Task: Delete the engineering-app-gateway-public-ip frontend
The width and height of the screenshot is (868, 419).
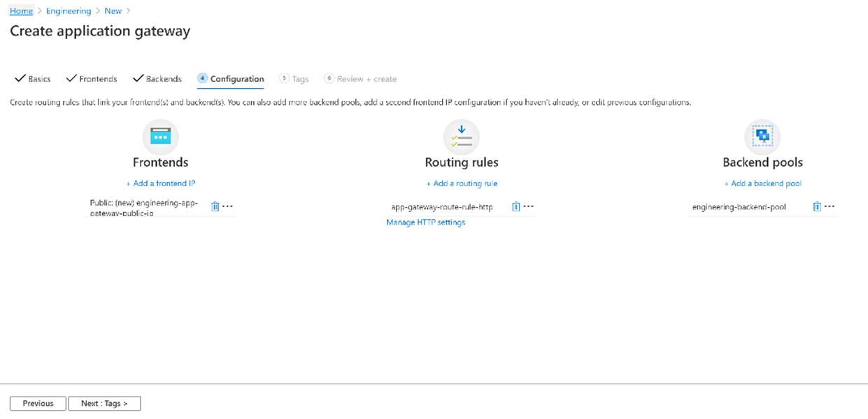Action: (x=215, y=206)
